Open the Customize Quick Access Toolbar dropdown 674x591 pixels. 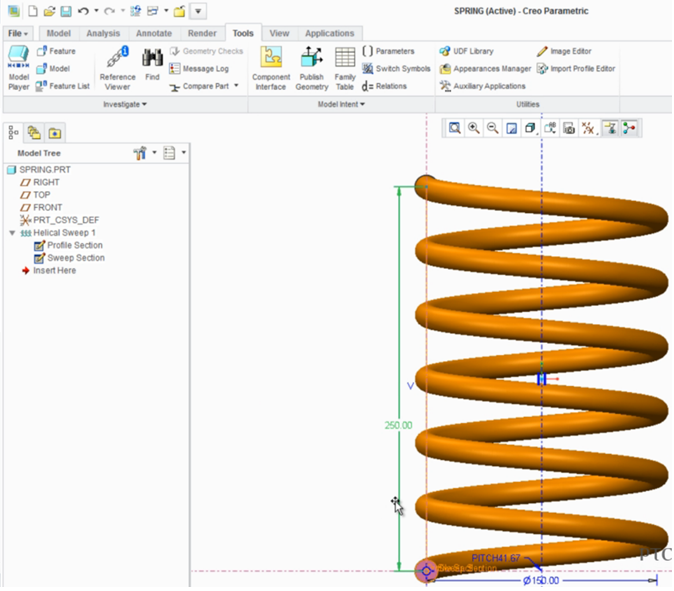198,11
